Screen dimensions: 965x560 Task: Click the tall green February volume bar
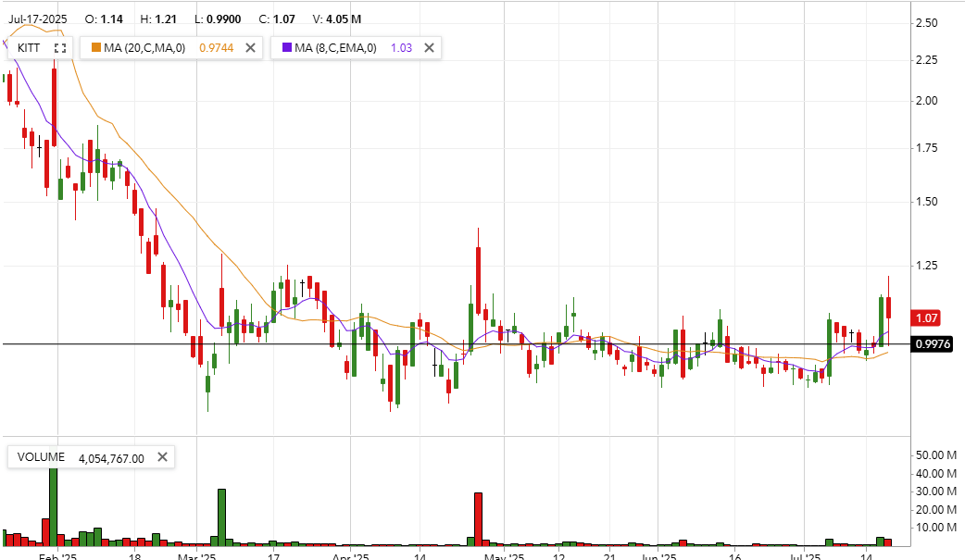[54, 507]
